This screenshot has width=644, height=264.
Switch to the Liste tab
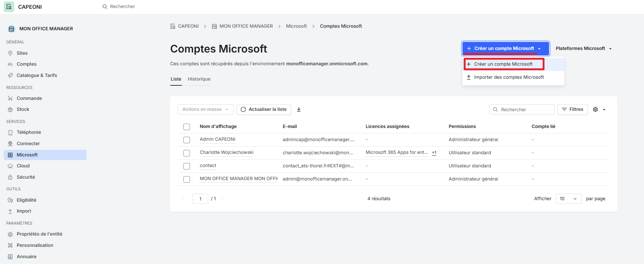(176, 79)
